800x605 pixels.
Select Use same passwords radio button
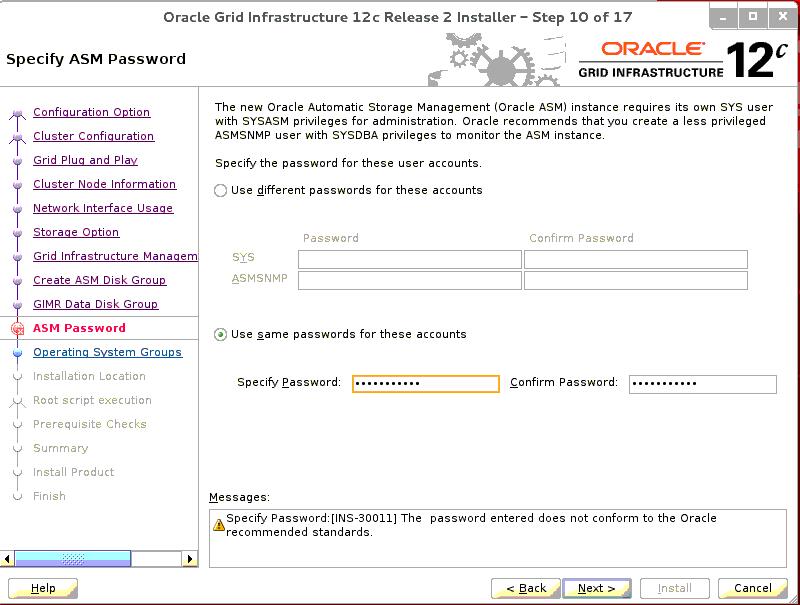[220, 335]
